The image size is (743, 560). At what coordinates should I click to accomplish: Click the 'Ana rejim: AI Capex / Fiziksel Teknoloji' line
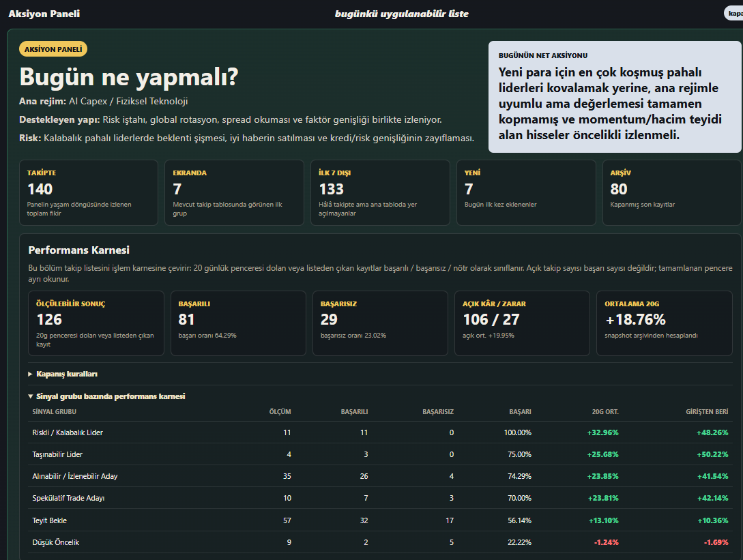(x=103, y=101)
